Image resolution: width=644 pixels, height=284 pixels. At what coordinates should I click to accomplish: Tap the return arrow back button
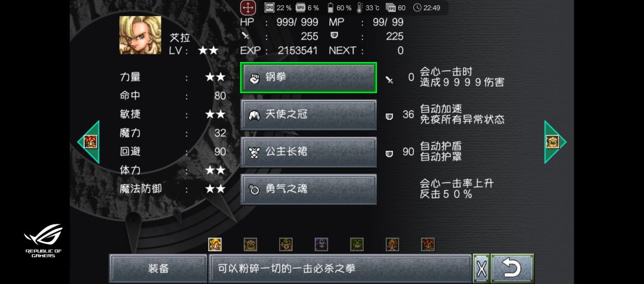[x=512, y=268]
